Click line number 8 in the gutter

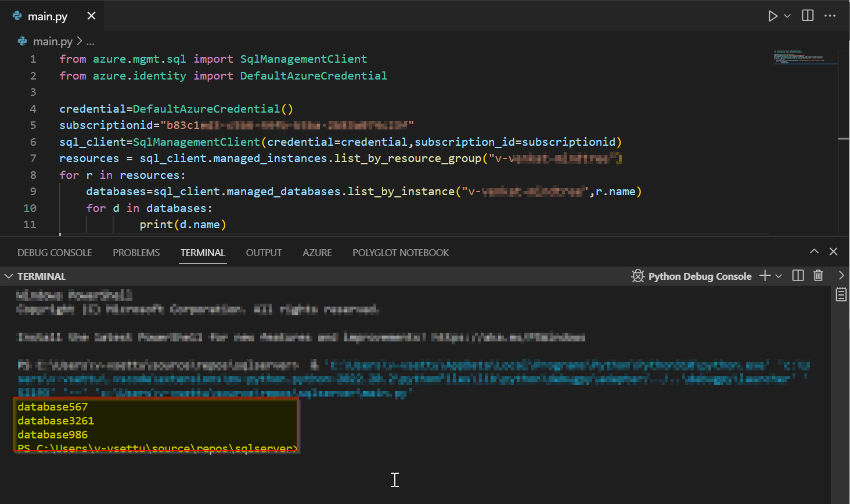(33, 175)
